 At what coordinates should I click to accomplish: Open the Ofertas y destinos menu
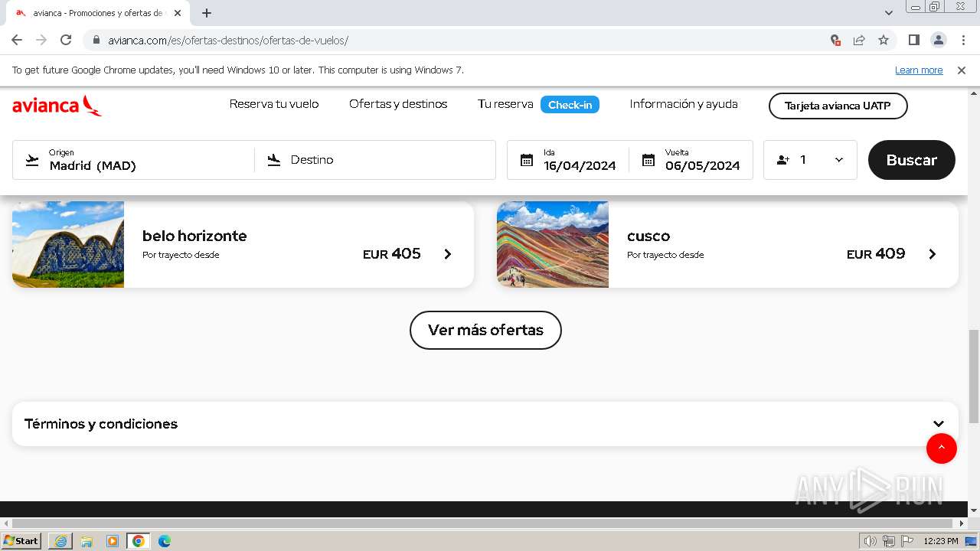point(398,104)
